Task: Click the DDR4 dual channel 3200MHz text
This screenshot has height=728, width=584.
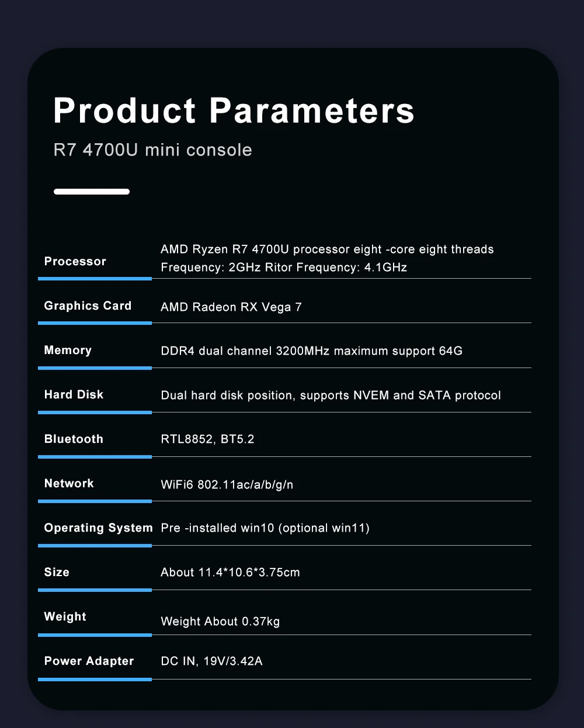Action: pyautogui.click(x=311, y=351)
